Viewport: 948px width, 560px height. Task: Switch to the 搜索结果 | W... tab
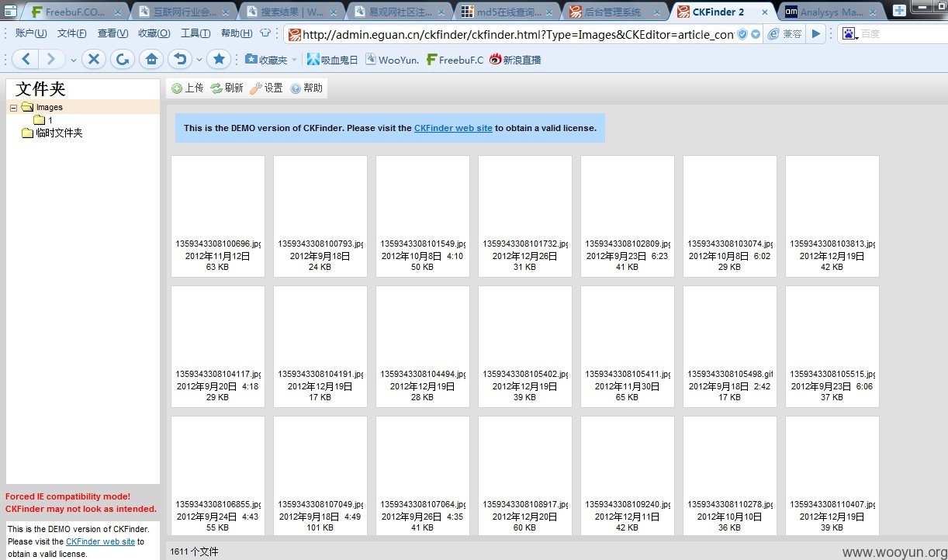click(x=292, y=12)
